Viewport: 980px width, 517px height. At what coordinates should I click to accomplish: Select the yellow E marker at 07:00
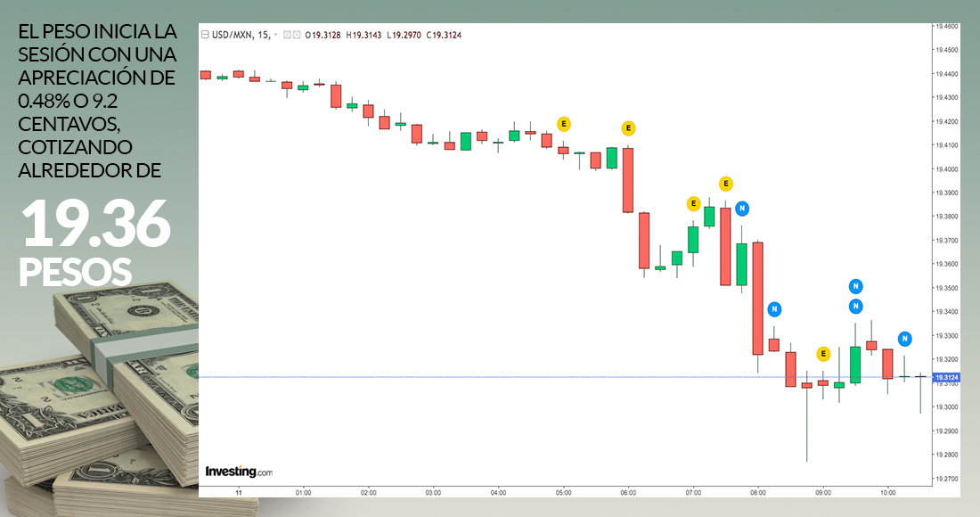coord(693,204)
